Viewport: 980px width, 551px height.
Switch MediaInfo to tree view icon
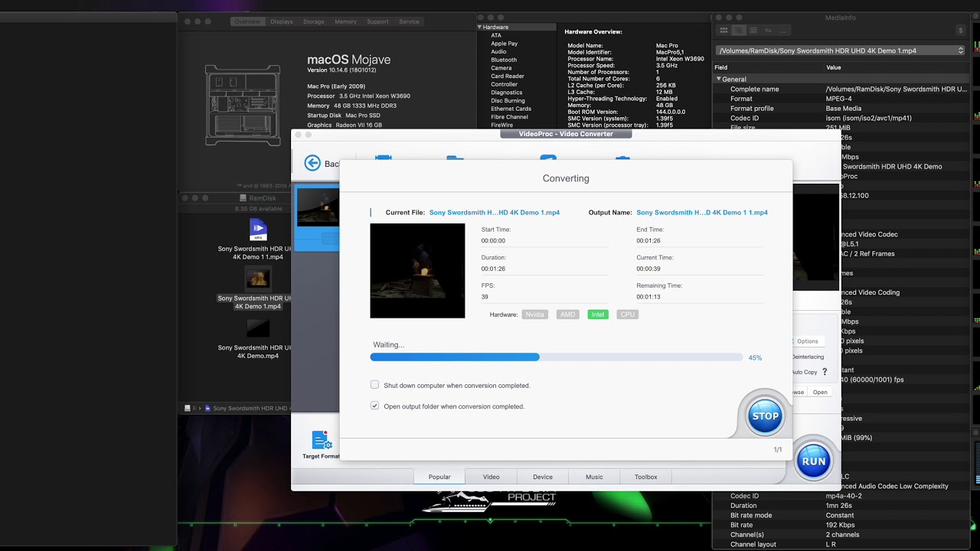coord(738,31)
